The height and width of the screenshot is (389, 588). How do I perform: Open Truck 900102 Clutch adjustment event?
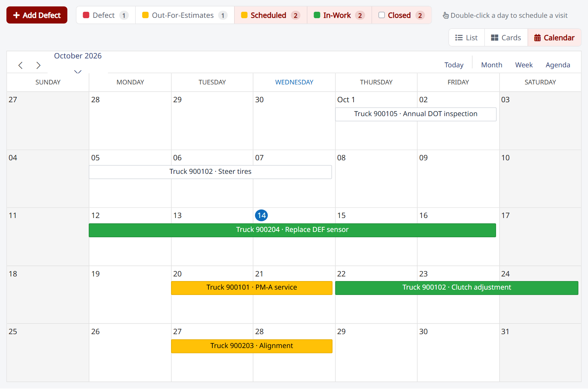[x=457, y=288]
